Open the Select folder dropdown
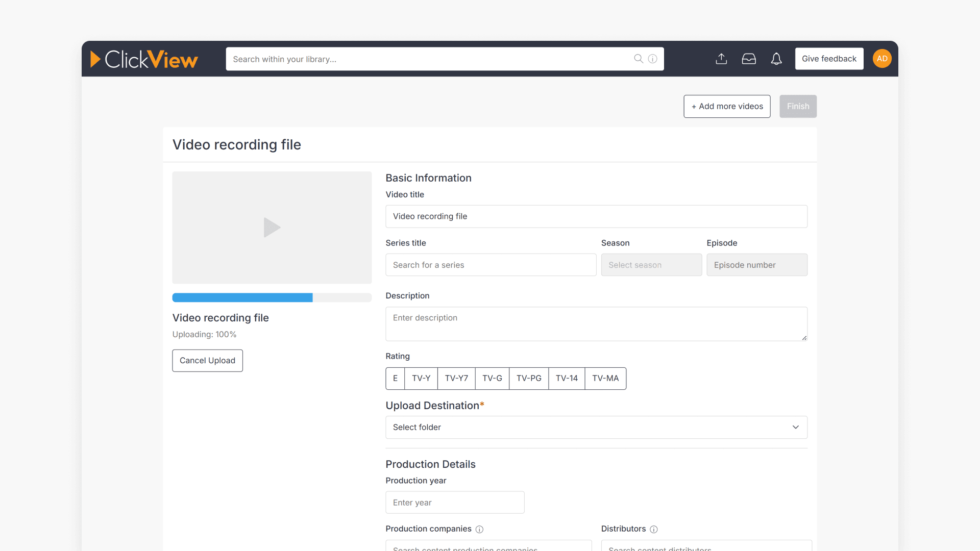 click(x=596, y=427)
